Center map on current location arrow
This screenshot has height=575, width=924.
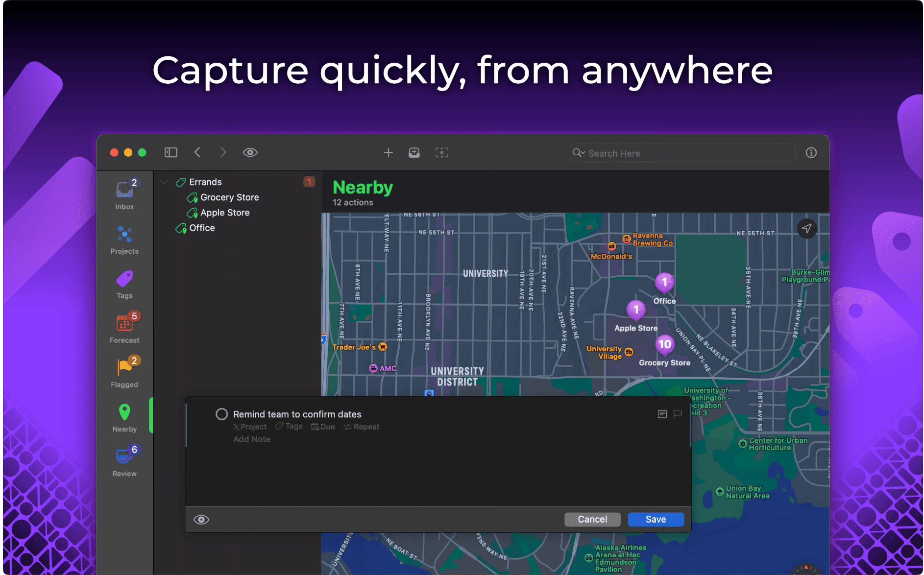click(806, 228)
